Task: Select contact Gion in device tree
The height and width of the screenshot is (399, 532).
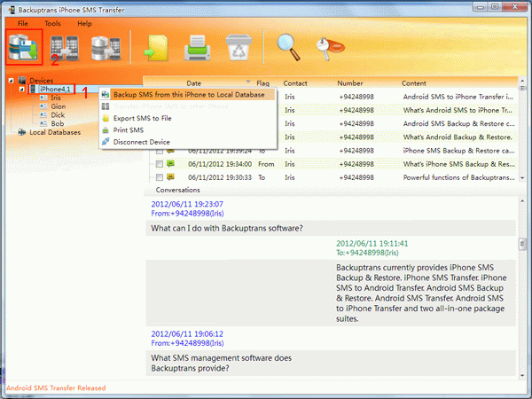Action: 59,106
